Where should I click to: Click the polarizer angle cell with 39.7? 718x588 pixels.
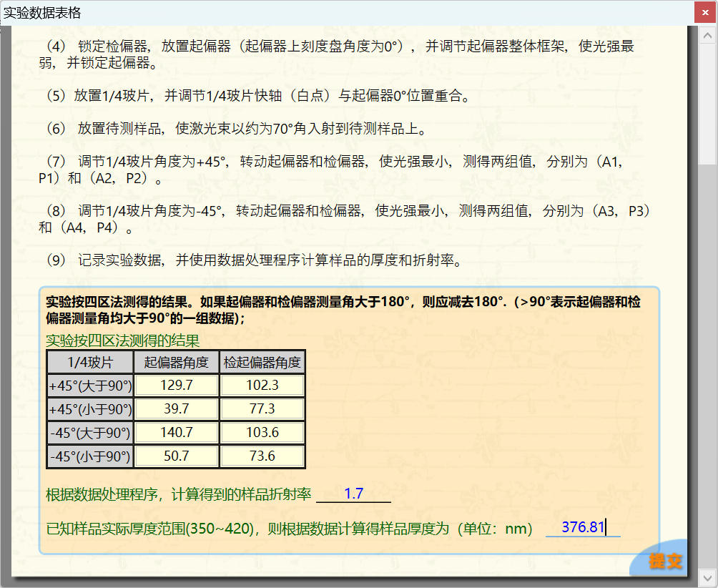(x=177, y=409)
